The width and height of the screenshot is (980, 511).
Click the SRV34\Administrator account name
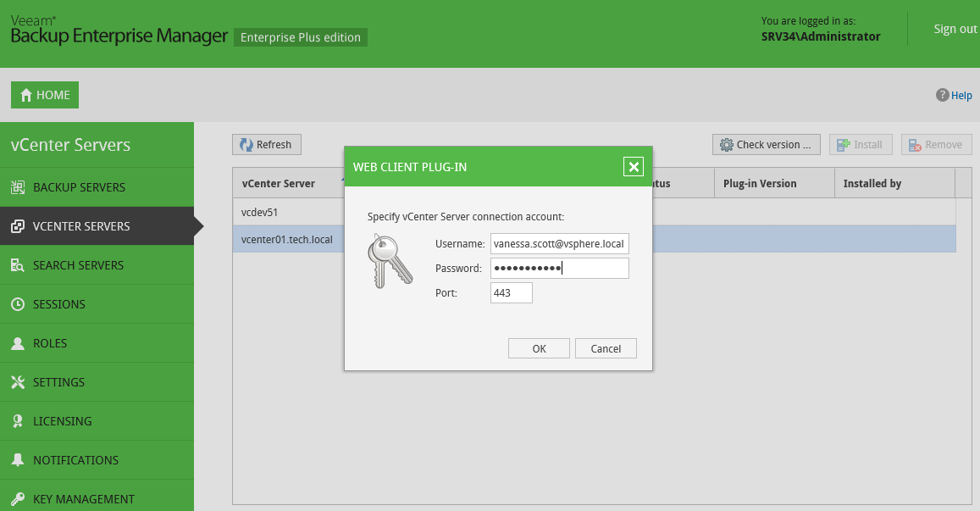pyautogui.click(x=821, y=36)
